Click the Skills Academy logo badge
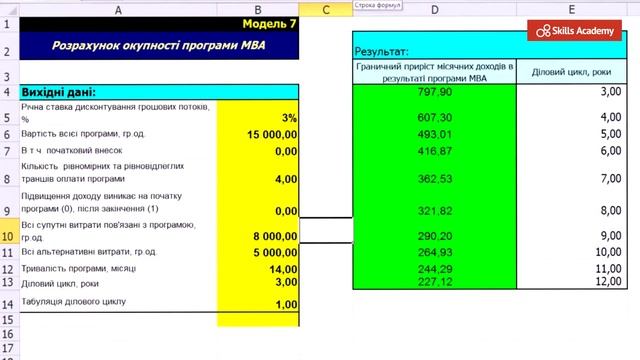 pyautogui.click(x=574, y=31)
